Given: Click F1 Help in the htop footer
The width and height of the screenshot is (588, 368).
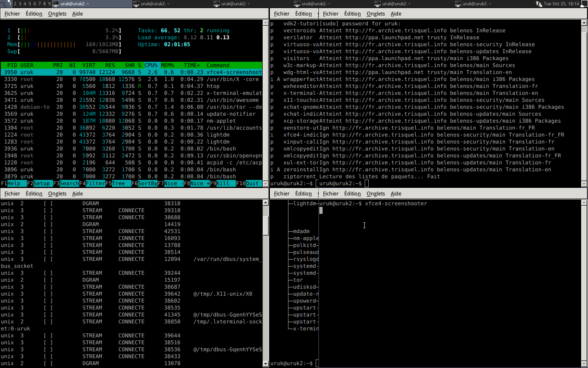Looking at the screenshot, I should pyautogui.click(x=14, y=183).
